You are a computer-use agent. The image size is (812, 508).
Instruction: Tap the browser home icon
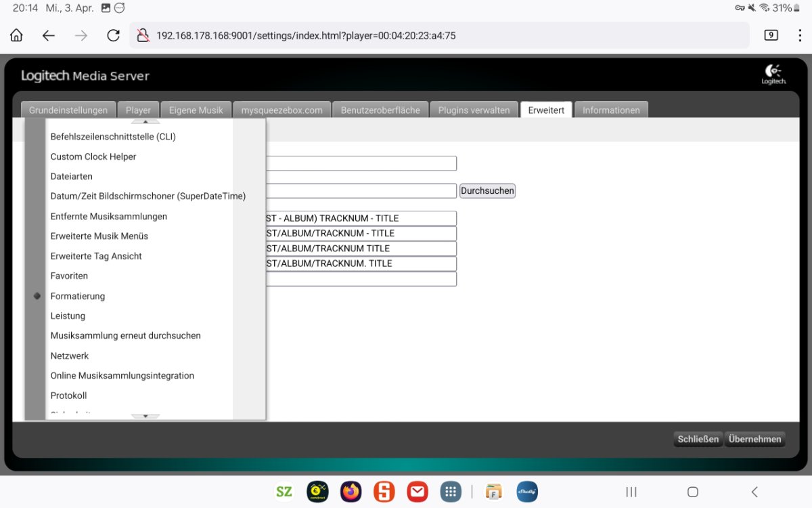[16, 36]
